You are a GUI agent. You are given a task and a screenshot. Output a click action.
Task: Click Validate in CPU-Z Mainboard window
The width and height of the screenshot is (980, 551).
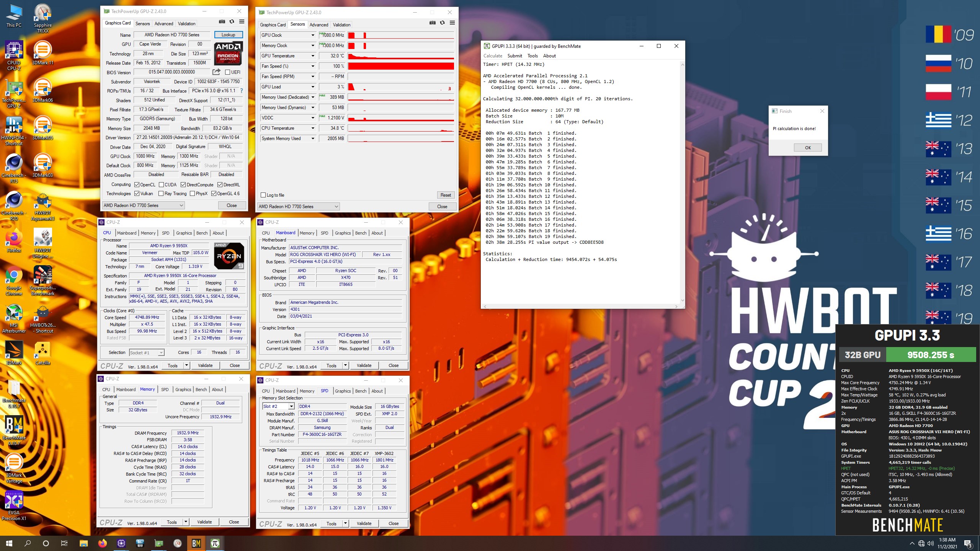[364, 365]
